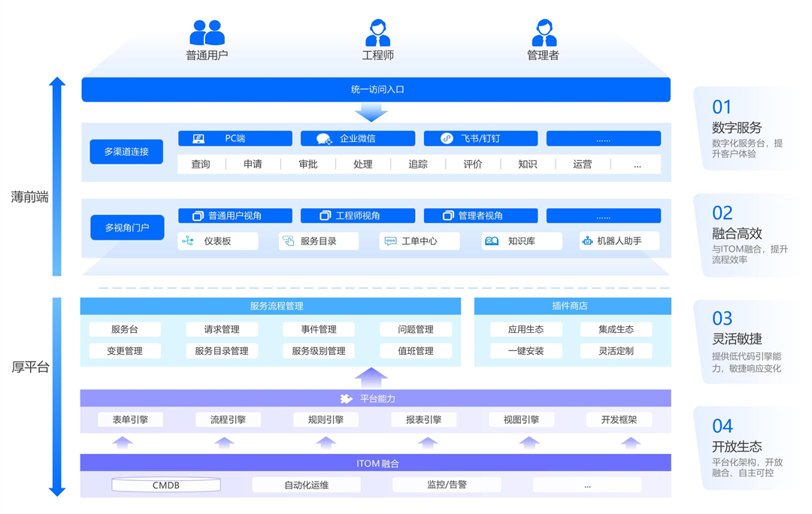Click the 平台能力 puzzle piece icon
The width and height of the screenshot is (812, 514).
point(346,398)
